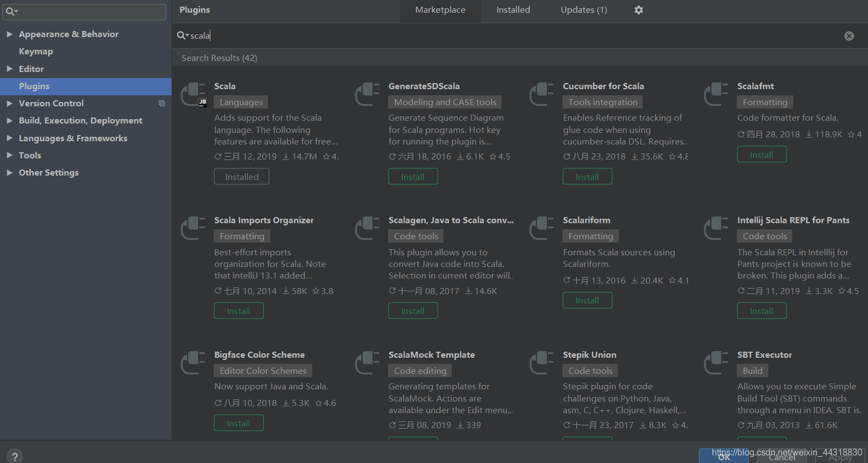Open the plugins gear settings icon
Viewport: 868px width, 463px height.
639,10
